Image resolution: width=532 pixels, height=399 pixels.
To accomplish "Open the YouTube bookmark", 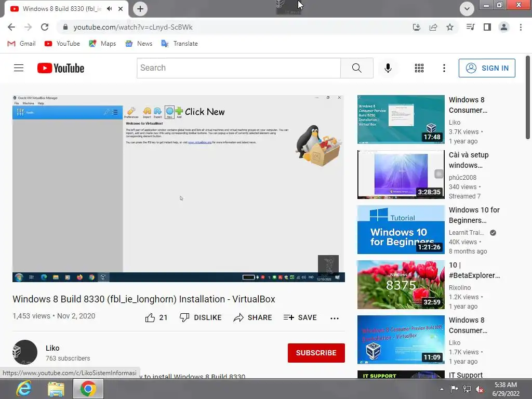I will click(62, 44).
